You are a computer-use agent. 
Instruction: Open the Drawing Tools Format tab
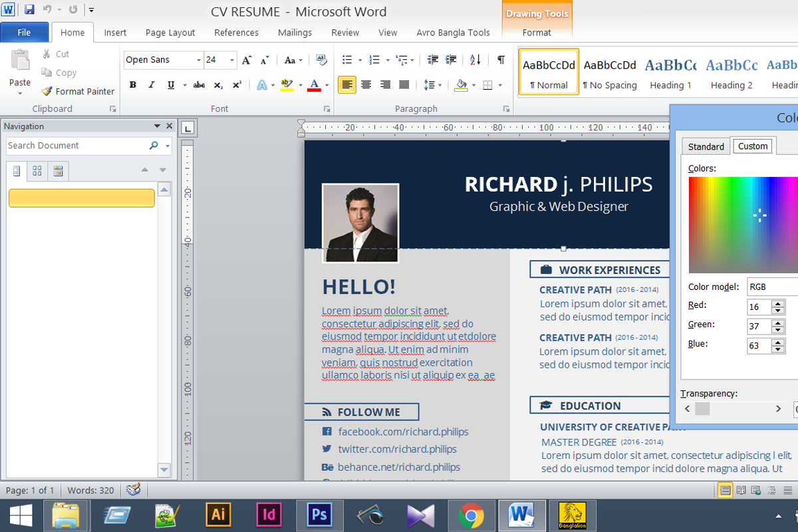point(537,32)
